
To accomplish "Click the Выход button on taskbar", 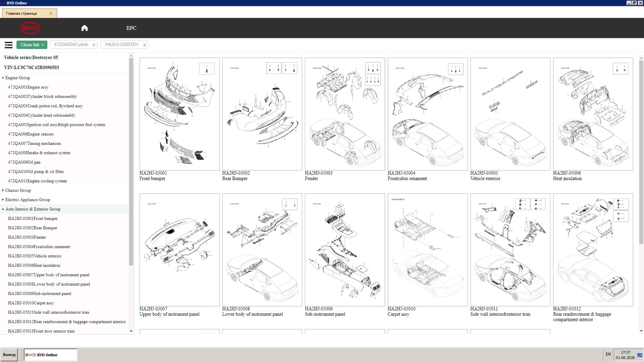I will point(9,355).
